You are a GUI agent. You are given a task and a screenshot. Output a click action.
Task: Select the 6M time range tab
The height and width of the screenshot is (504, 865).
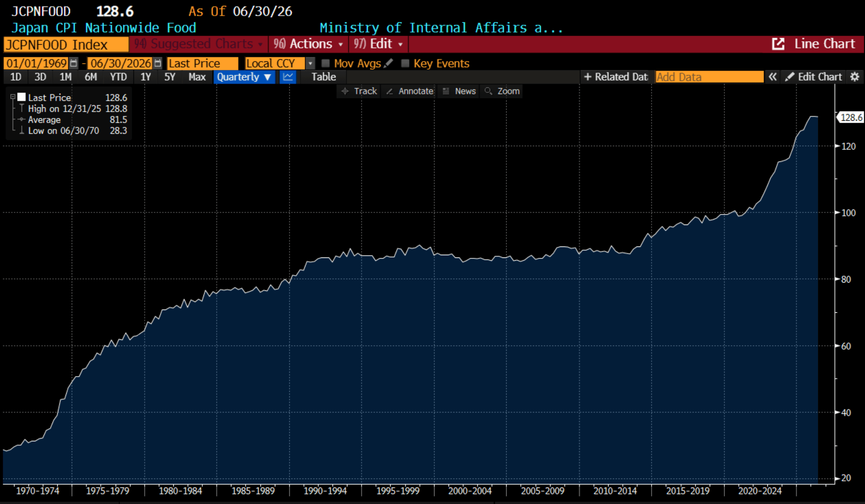(x=91, y=77)
